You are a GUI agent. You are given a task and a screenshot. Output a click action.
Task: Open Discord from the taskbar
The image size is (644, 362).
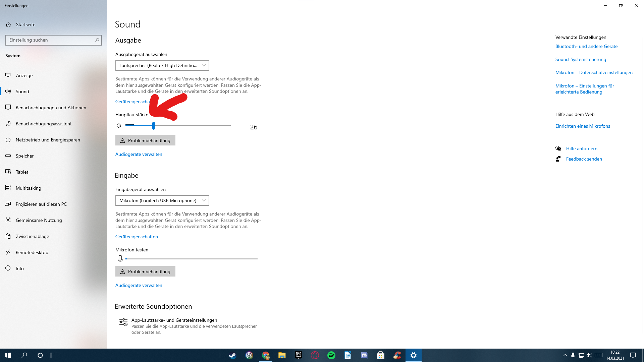[x=364, y=355]
